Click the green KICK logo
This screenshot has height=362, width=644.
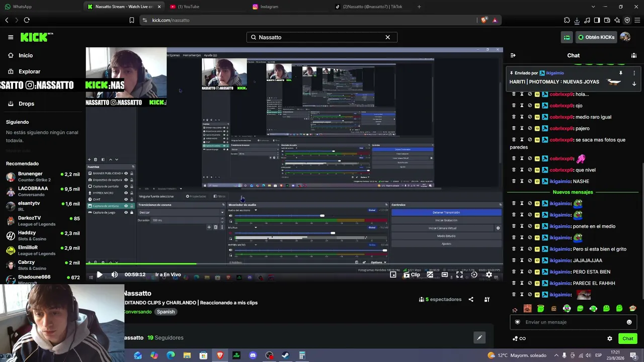[x=37, y=37]
